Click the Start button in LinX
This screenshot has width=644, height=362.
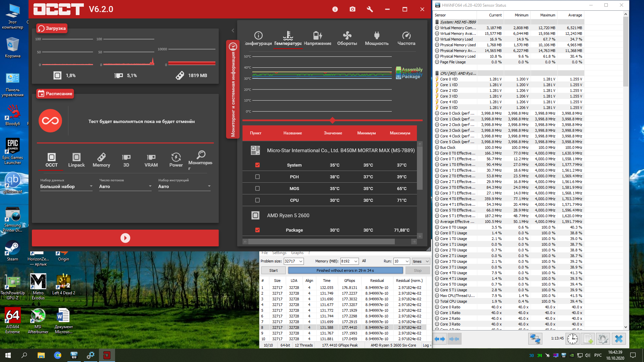tap(273, 270)
